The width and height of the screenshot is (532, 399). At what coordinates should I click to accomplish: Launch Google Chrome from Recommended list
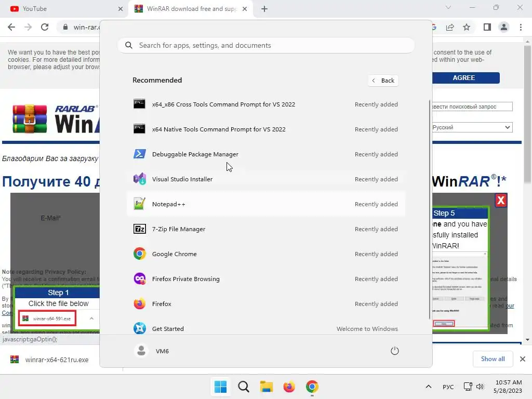tap(266, 254)
